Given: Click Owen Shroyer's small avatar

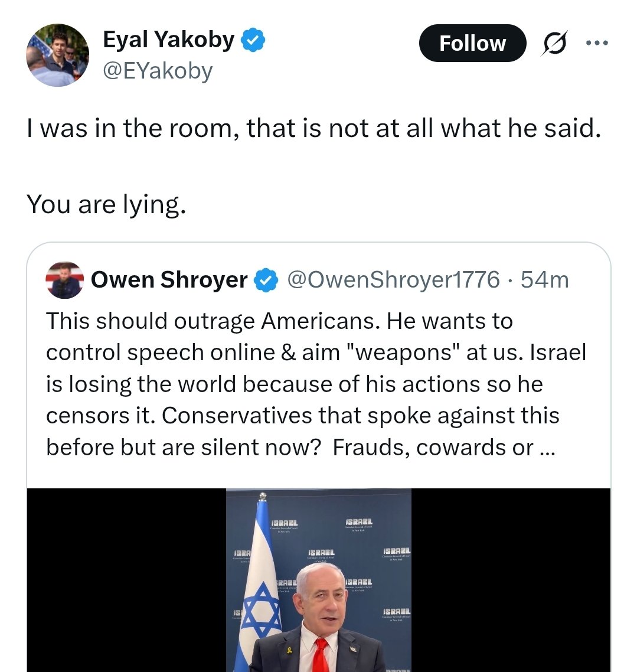Looking at the screenshot, I should click(x=64, y=280).
